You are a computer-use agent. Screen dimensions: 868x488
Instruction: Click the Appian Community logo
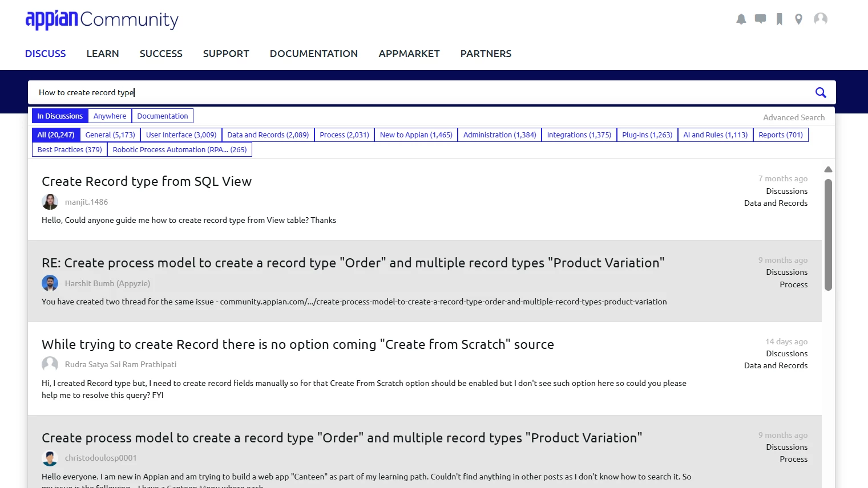[102, 20]
